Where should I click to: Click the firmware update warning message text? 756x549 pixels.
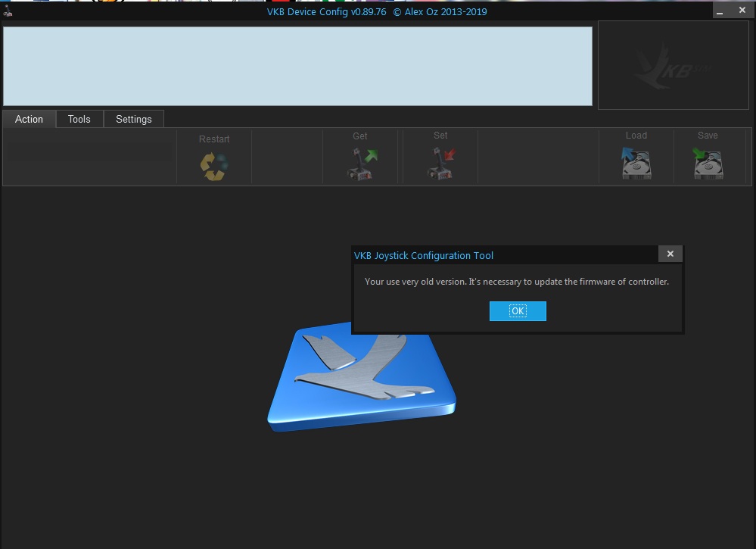coord(516,281)
